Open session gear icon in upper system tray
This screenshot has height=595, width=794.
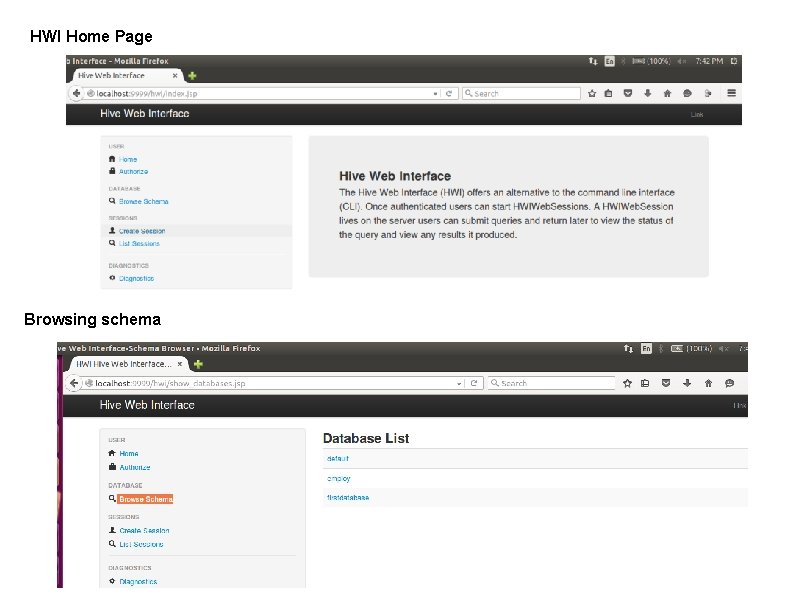[x=734, y=61]
